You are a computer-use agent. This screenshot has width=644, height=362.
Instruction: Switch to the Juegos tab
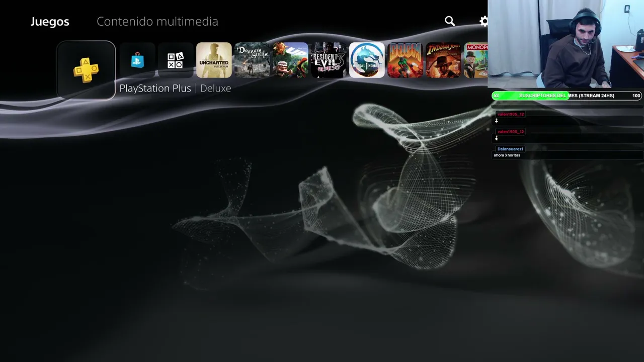50,22
